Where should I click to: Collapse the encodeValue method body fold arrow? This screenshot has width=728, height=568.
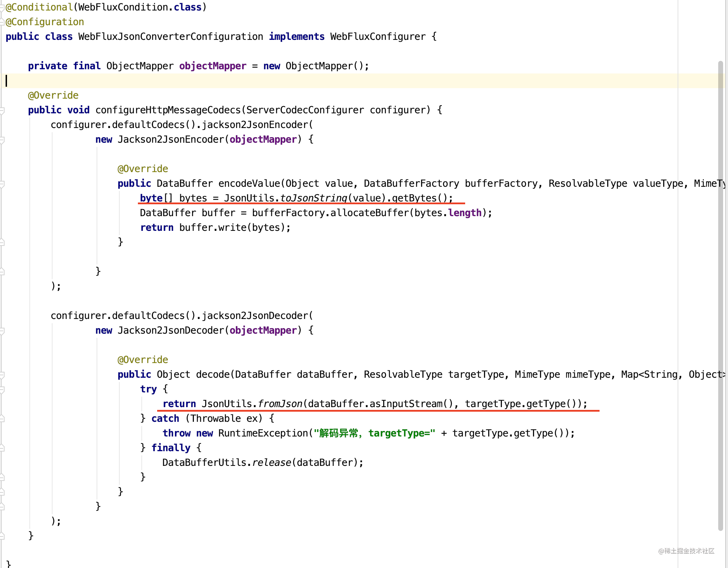(2, 183)
